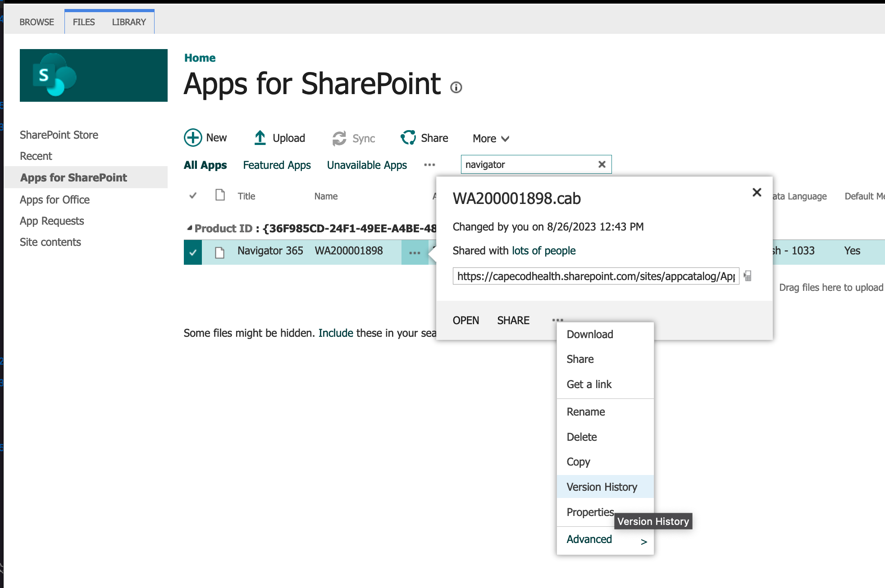Viewport: 885px width, 588px height.
Task: Open Version History from the menu
Action: point(605,487)
